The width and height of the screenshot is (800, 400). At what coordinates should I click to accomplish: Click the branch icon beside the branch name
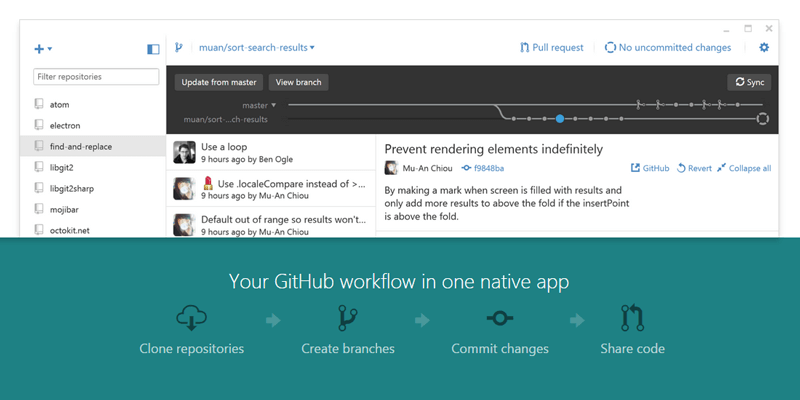[179, 47]
